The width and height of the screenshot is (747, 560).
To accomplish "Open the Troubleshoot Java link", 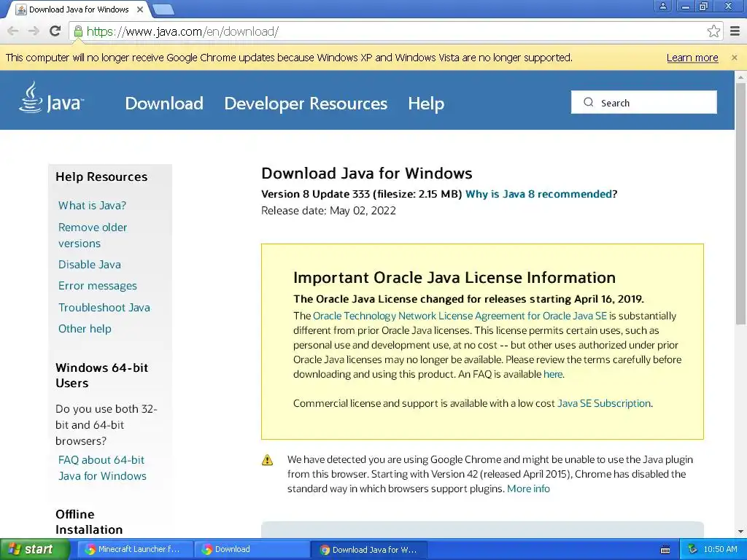I will tap(104, 307).
